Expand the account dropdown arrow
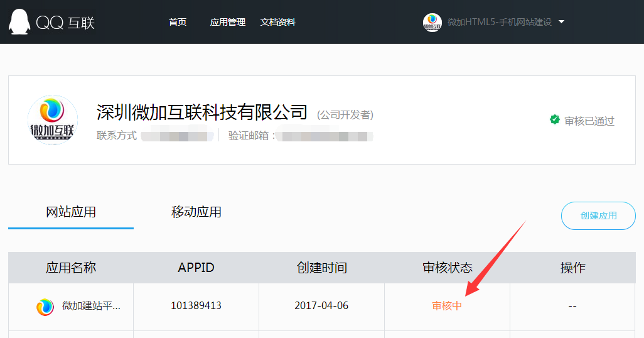Screen dimensions: 644x338 pyautogui.click(x=561, y=22)
